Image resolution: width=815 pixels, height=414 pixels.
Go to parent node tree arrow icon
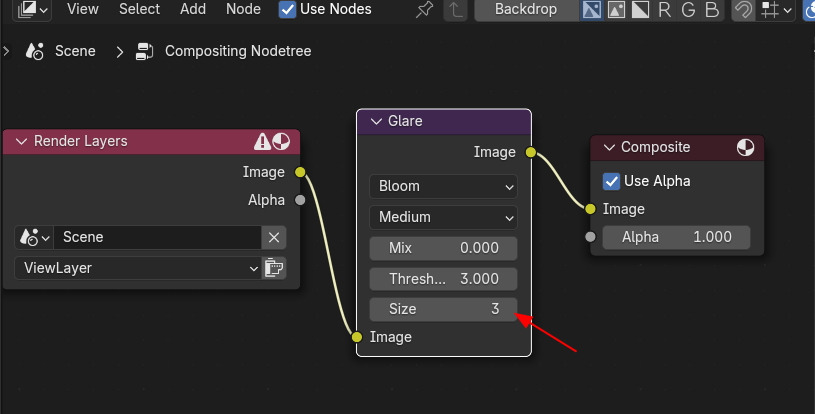[x=455, y=9]
